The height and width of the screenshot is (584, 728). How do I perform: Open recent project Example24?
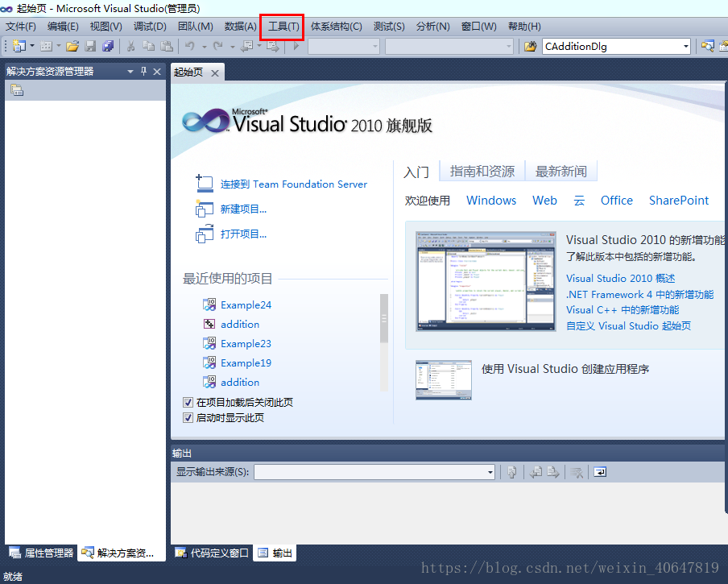246,305
